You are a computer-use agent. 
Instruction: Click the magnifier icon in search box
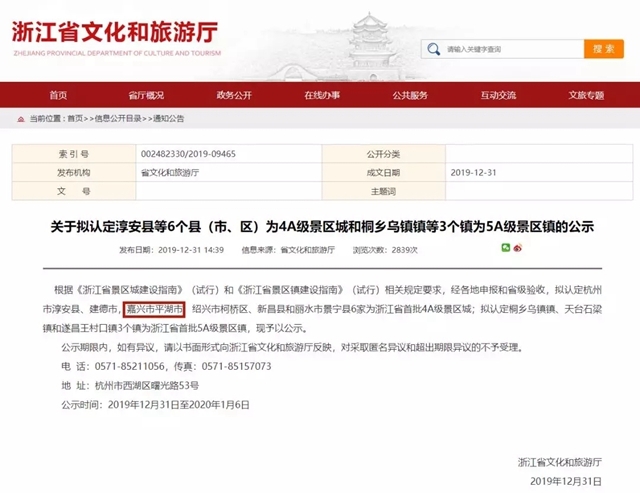point(436,48)
